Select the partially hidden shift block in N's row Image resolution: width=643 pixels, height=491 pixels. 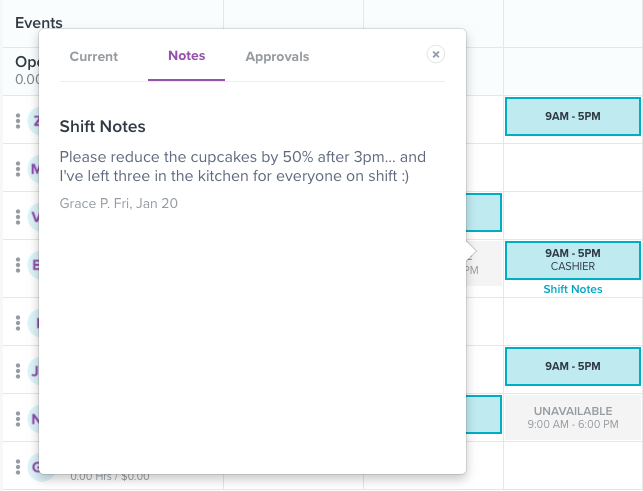tap(484, 414)
